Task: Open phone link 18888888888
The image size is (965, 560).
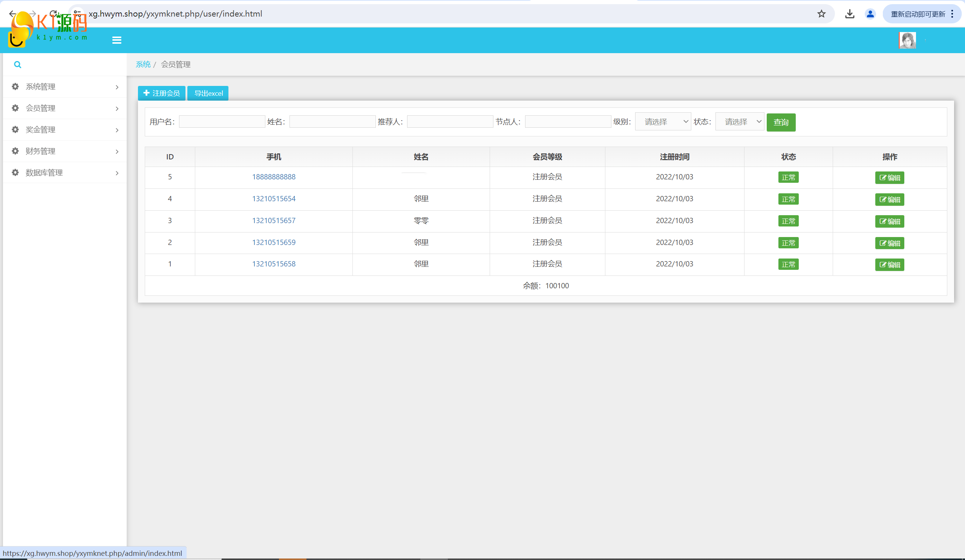Action: (274, 177)
